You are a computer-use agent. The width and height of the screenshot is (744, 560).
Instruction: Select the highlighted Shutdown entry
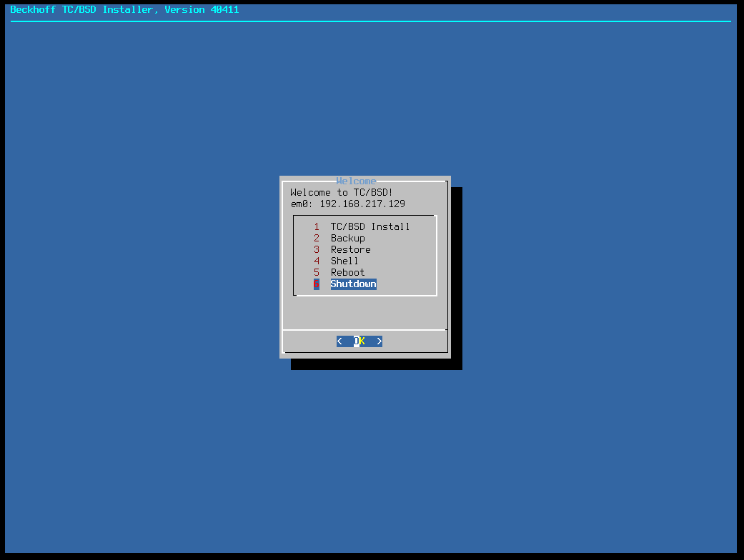[x=345, y=284]
